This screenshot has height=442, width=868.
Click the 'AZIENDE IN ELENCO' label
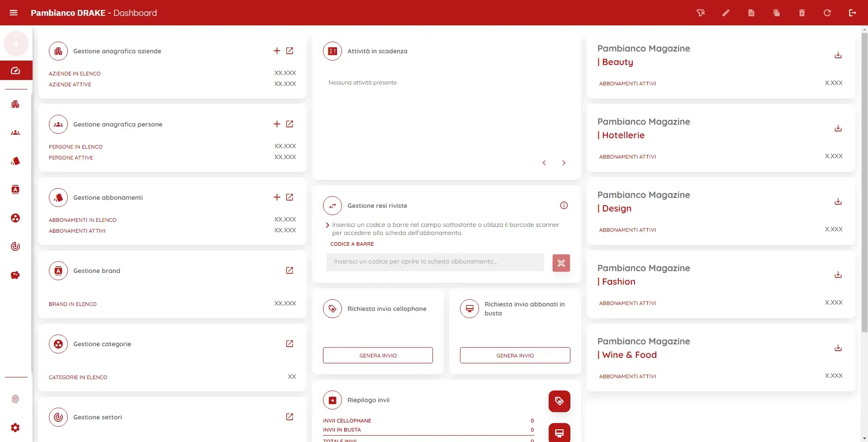(x=75, y=74)
